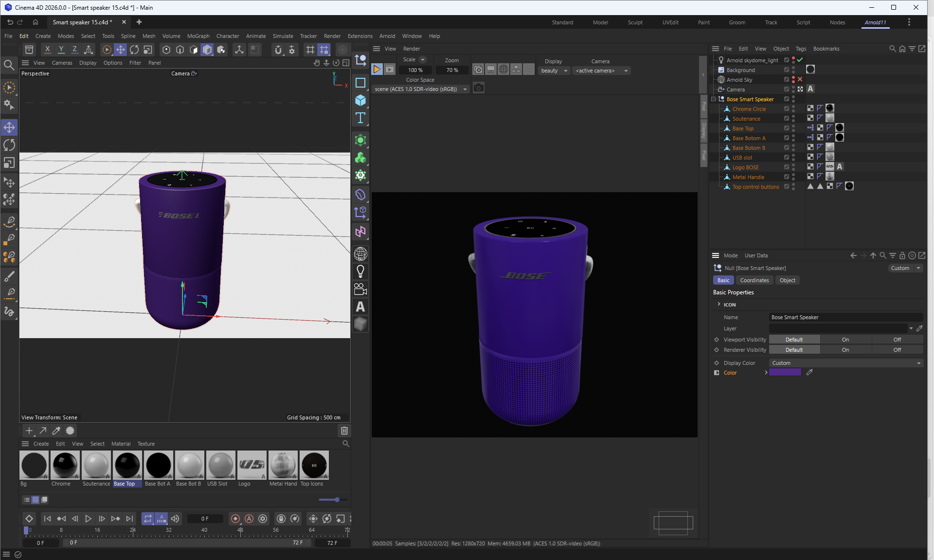Screen dimensions: 934x560
Task: Open the Display Color dropdown
Action: coord(846,363)
